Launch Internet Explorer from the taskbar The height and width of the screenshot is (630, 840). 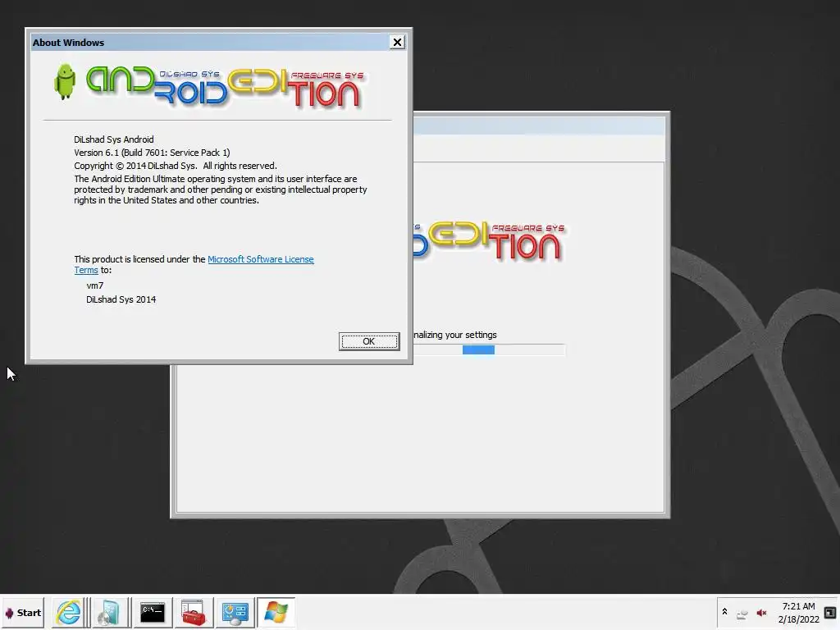[x=69, y=612]
